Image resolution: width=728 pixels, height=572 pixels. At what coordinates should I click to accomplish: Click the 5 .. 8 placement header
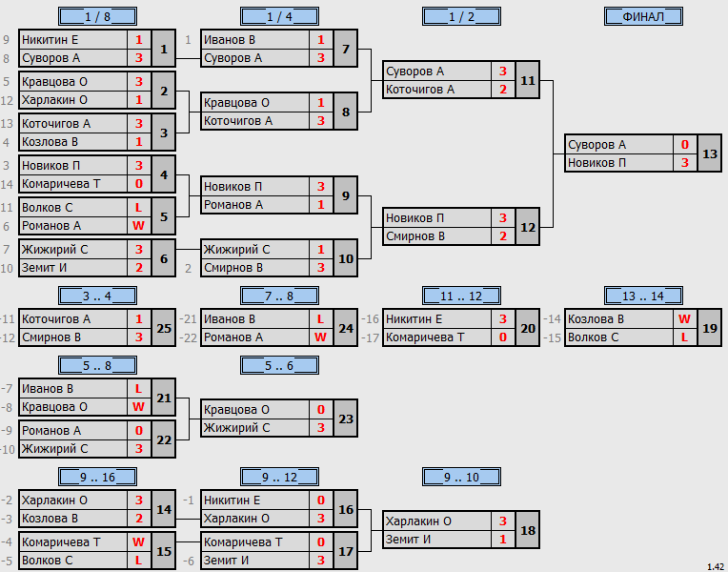(x=97, y=365)
